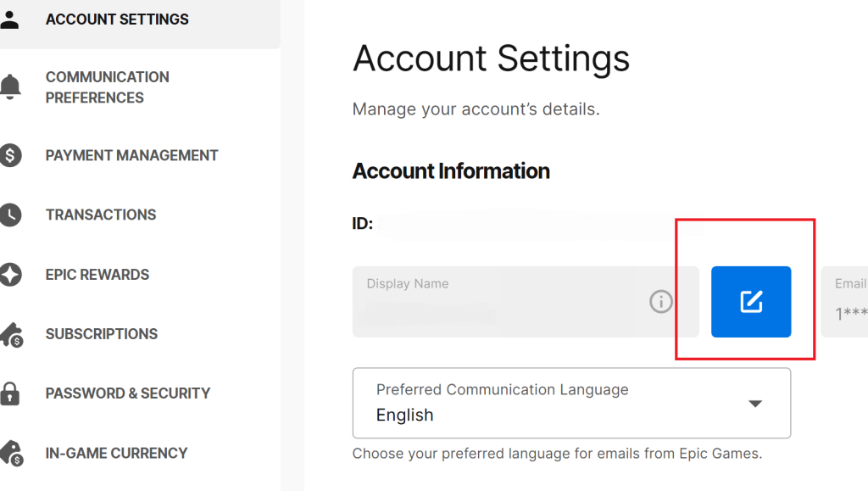This screenshot has width=868, height=491.
Task: Open the Preferred Communication Language dropdown arrow
Action: coord(755,404)
